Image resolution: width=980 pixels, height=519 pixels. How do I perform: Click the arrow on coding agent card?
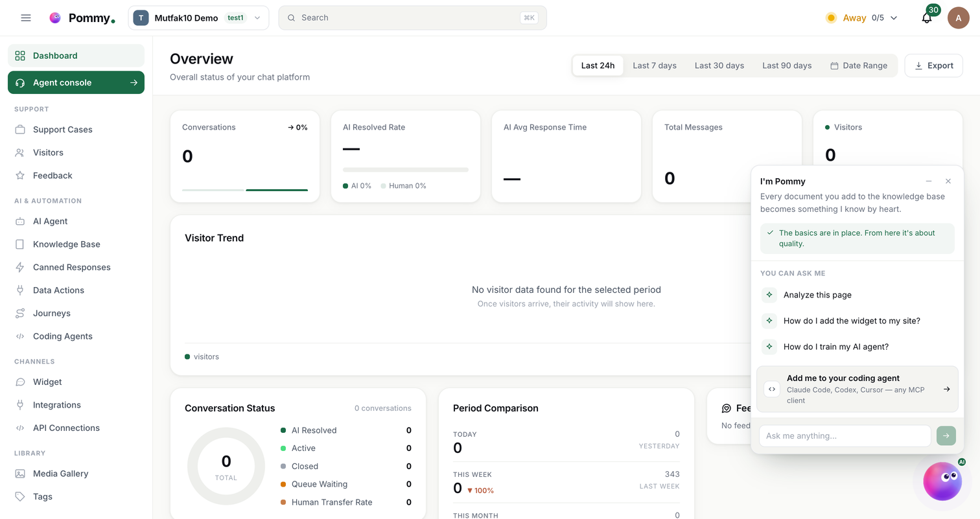pos(947,389)
